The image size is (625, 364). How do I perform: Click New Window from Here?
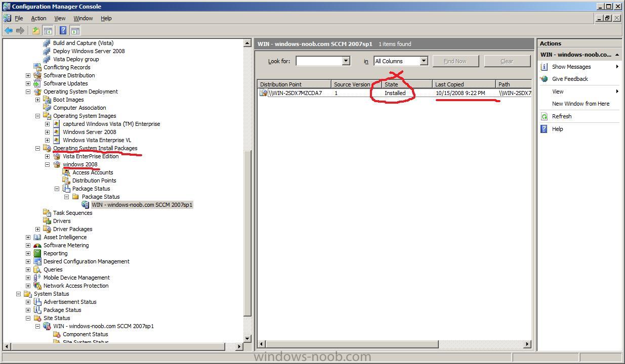580,104
